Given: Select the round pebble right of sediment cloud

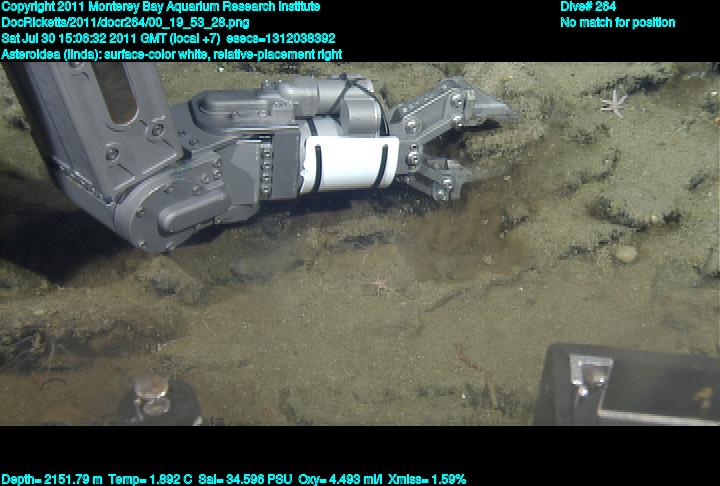Looking at the screenshot, I should tap(626, 254).
